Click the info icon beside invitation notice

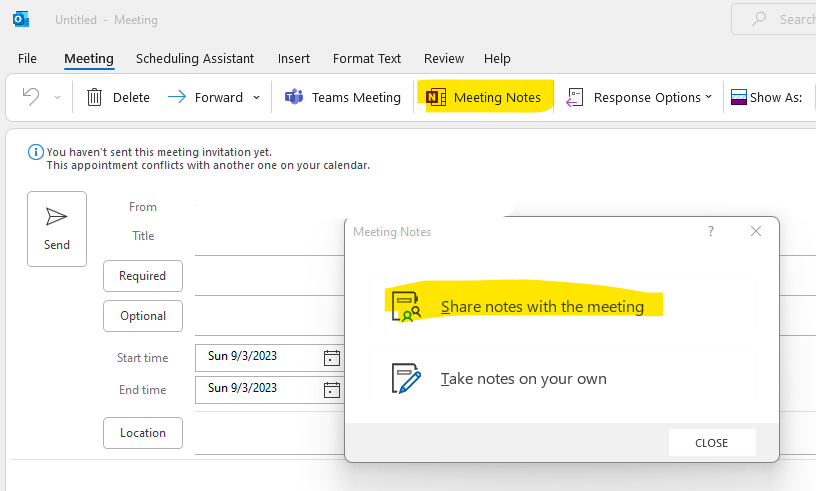(35, 152)
